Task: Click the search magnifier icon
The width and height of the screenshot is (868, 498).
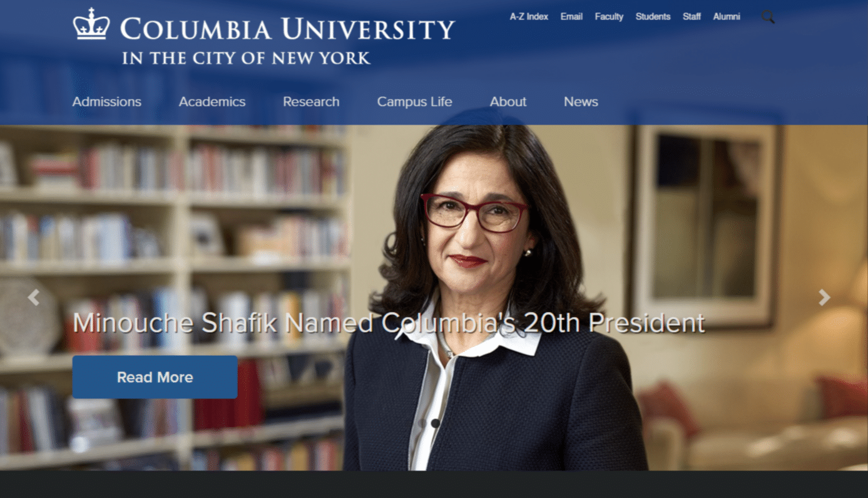Action: pos(768,17)
